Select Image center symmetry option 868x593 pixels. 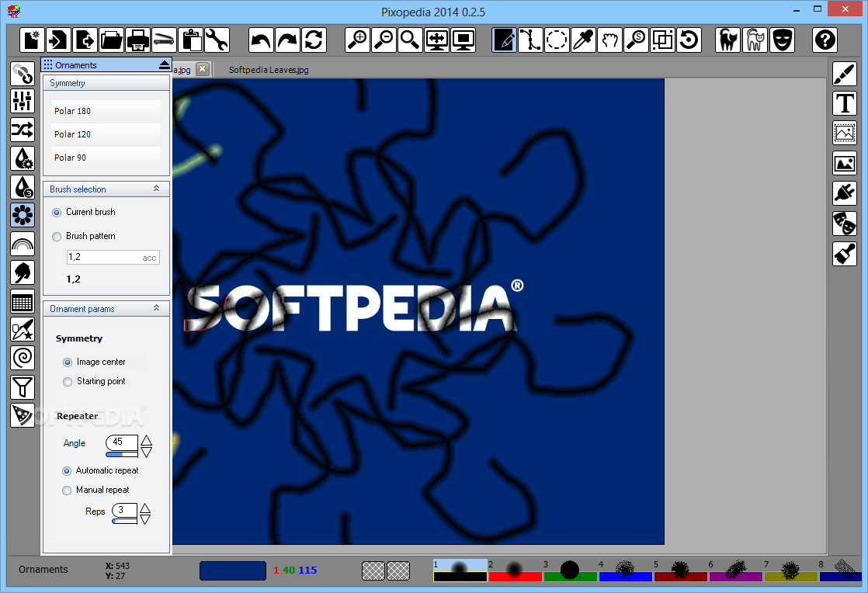pos(68,362)
